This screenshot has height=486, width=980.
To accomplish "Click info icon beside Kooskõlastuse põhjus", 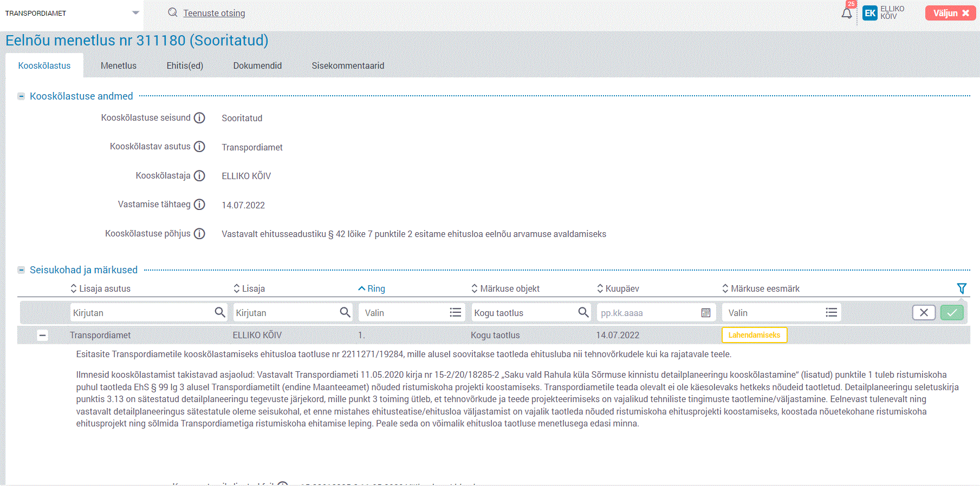I will 199,234.
